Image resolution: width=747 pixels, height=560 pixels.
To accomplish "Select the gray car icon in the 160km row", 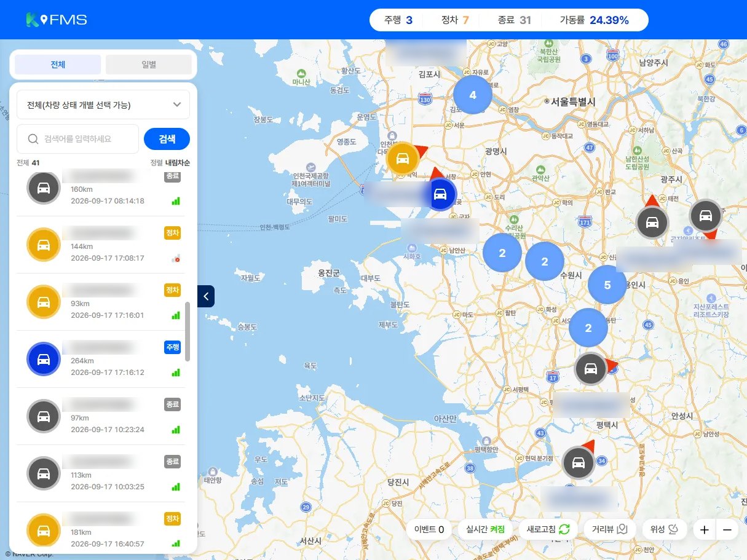I will click(44, 188).
